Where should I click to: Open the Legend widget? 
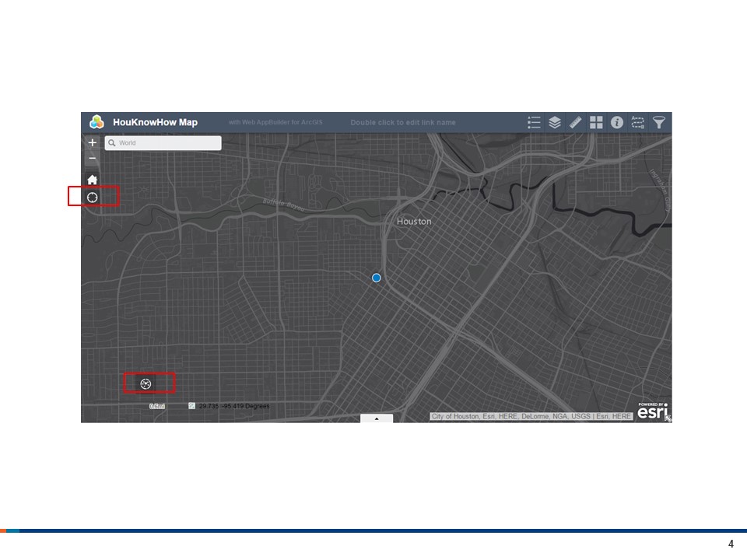[x=534, y=122]
